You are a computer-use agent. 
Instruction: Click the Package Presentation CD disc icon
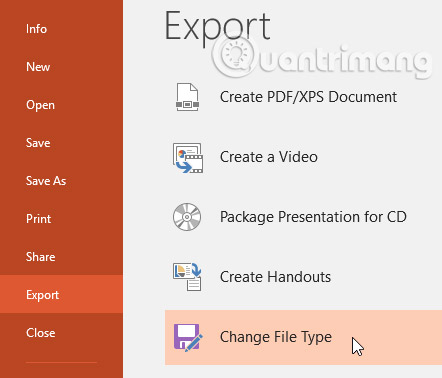pos(187,217)
